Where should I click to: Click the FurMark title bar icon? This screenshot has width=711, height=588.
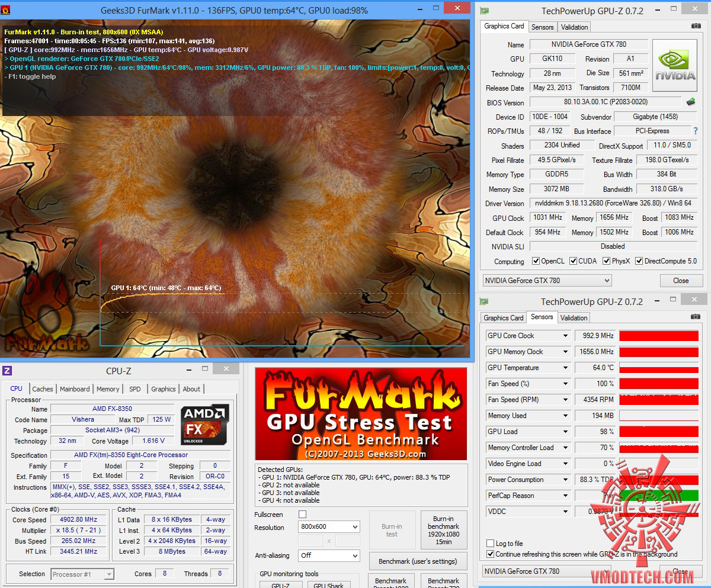[x=6, y=10]
